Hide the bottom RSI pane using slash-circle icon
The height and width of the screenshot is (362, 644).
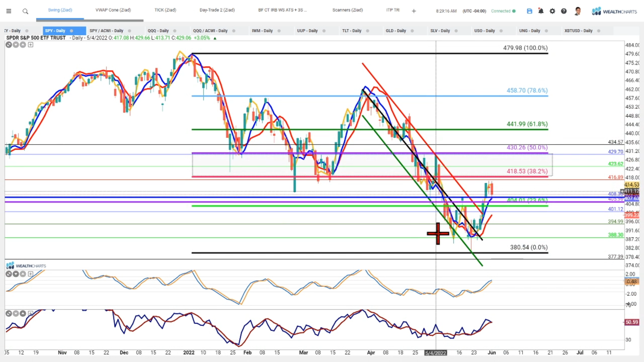tap(9, 313)
